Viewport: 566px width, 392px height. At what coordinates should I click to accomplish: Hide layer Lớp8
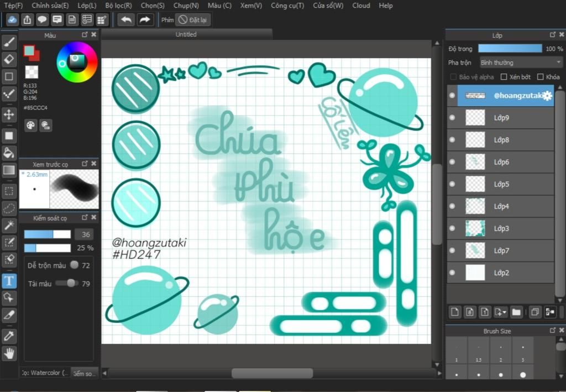452,140
